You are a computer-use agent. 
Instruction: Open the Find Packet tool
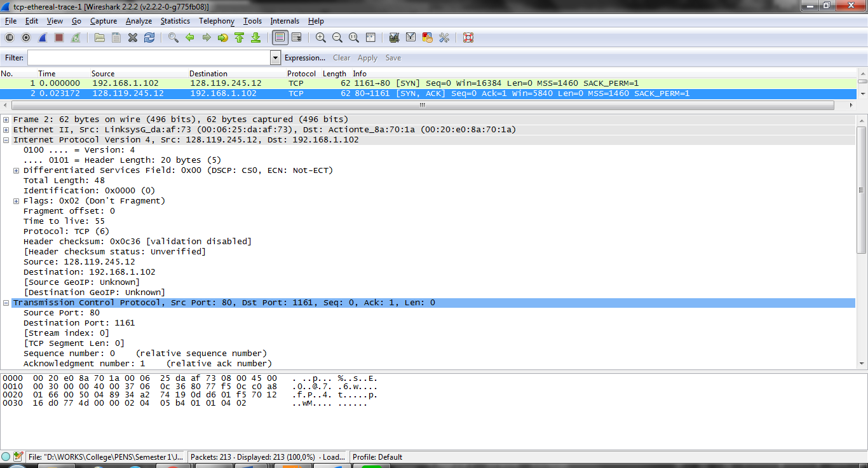click(172, 38)
